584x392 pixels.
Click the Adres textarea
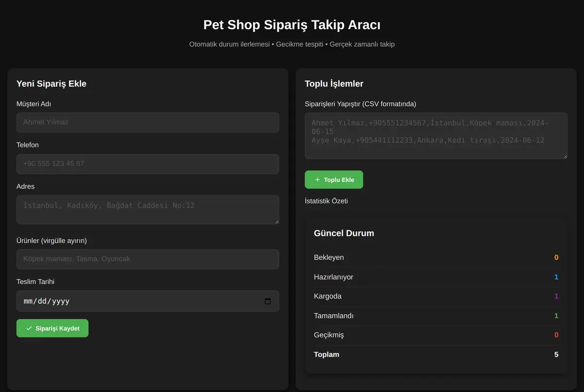(x=147, y=210)
